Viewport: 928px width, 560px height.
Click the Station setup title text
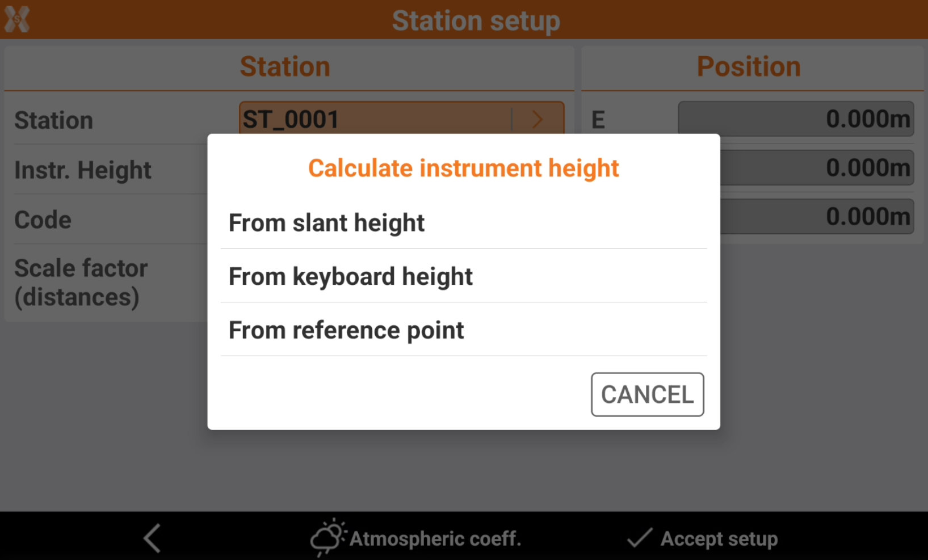pos(476,21)
